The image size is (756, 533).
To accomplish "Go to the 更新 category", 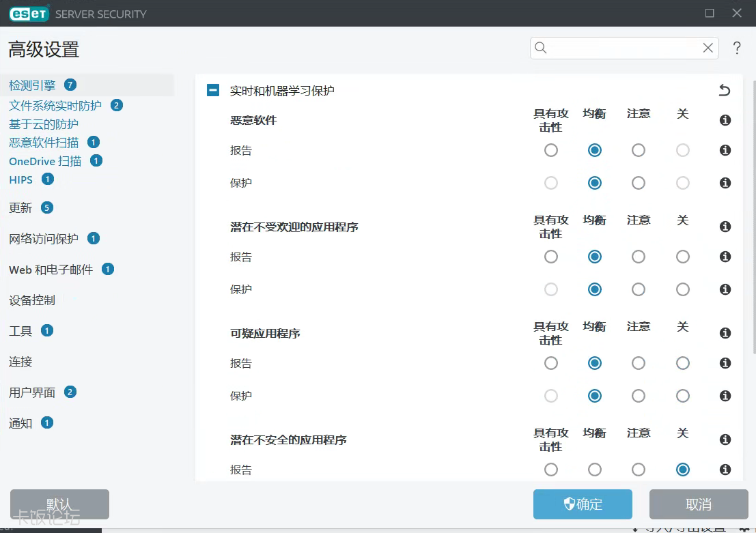I will point(20,207).
